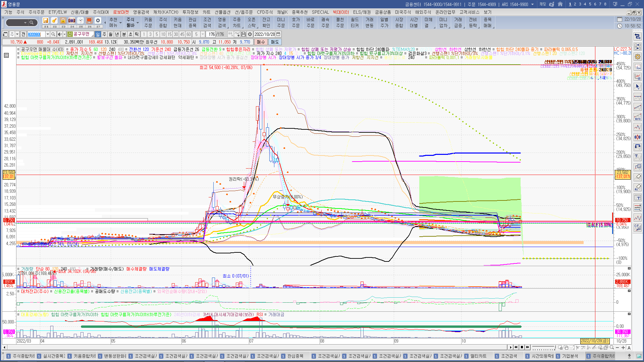Expand the stock code history dropdown
The width and height of the screenshot is (644, 362).
coord(48,34)
